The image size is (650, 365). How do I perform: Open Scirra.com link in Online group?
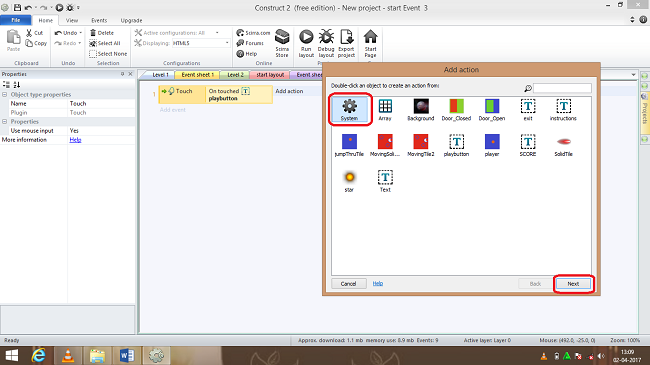pyautogui.click(x=253, y=33)
